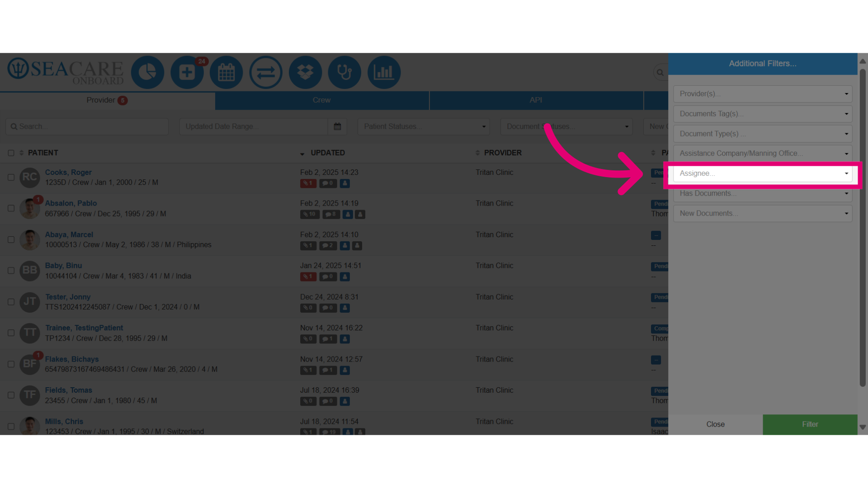Open the pie chart dashboard icon
This screenshot has width=868, height=488.
147,72
